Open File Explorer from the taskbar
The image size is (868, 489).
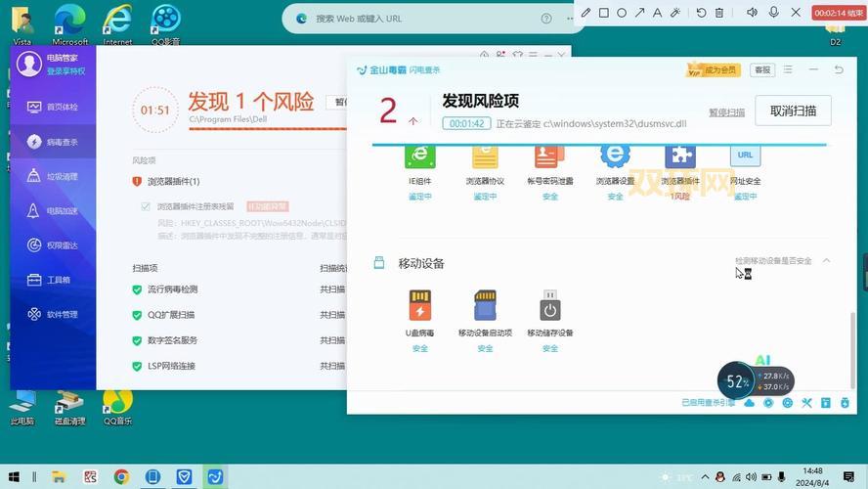tap(59, 477)
